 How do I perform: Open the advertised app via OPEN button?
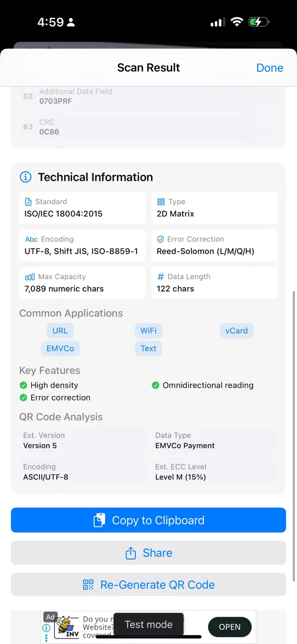click(x=229, y=627)
